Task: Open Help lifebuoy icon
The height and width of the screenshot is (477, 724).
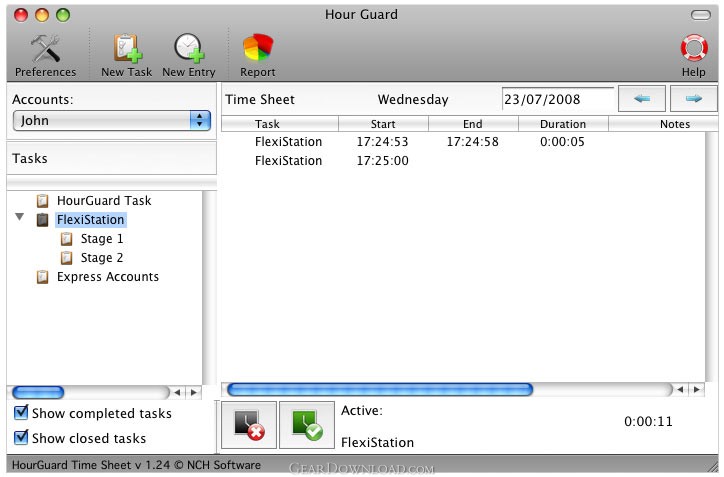Action: (x=694, y=56)
